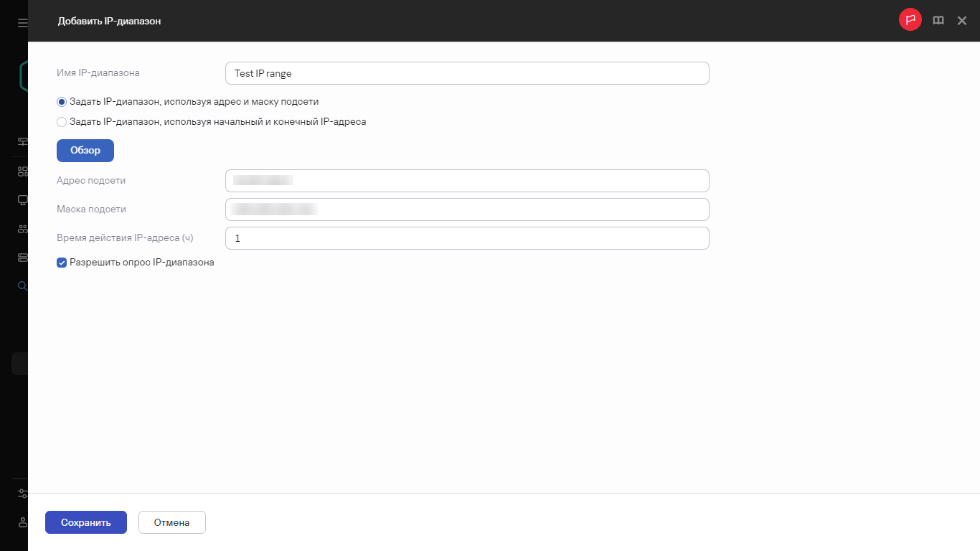The width and height of the screenshot is (980, 551).
Task: Open the hamburger menu in sidebar
Action: (x=22, y=23)
